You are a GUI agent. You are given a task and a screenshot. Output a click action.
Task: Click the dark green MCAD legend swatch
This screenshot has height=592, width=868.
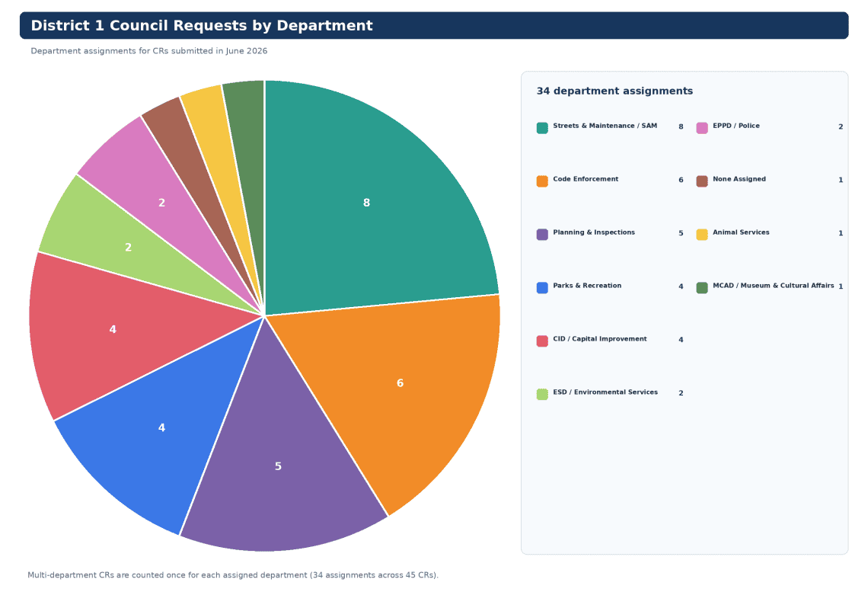click(702, 287)
